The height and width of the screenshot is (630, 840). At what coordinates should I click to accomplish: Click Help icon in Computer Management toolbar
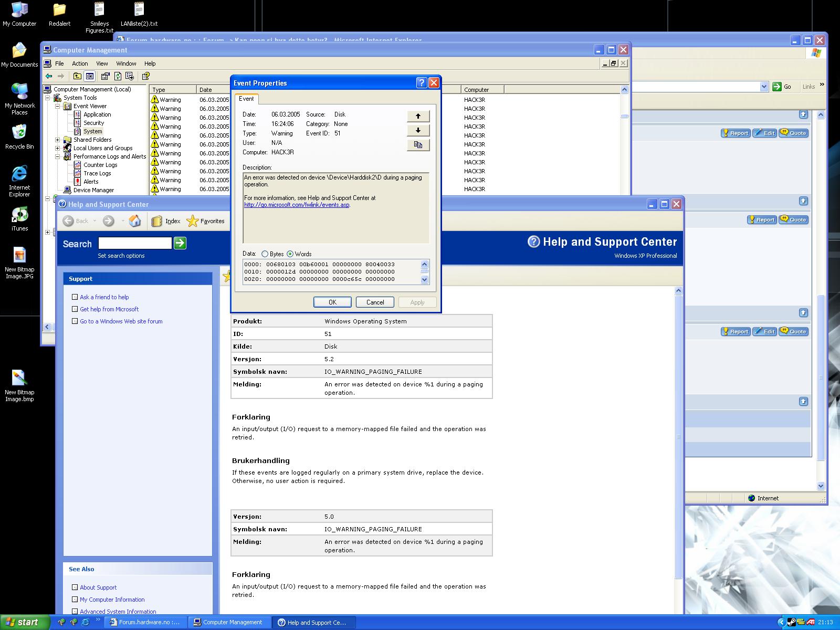coord(145,76)
